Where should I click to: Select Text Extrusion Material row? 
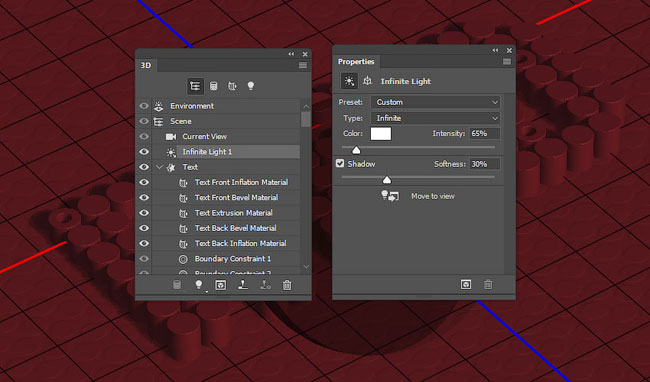pyautogui.click(x=226, y=213)
